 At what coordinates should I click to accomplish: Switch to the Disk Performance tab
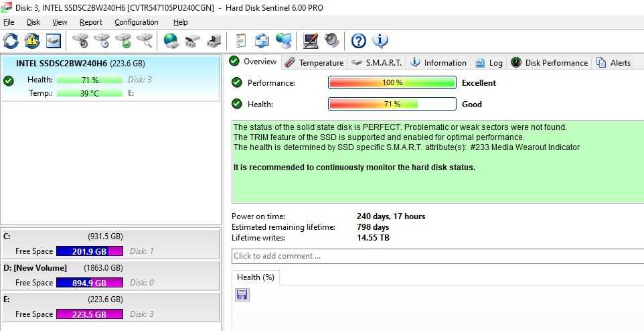click(x=549, y=62)
